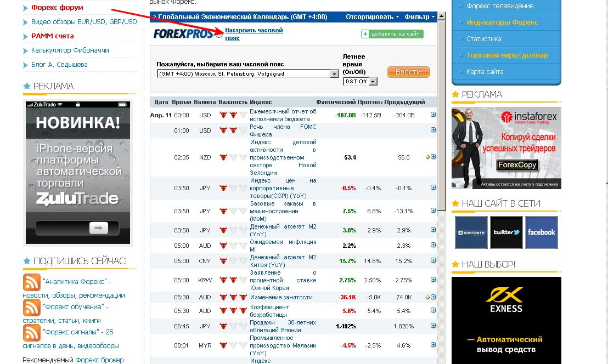The height and width of the screenshot is (364, 608).
Task: Click the Фактический column header
Action: (336, 102)
